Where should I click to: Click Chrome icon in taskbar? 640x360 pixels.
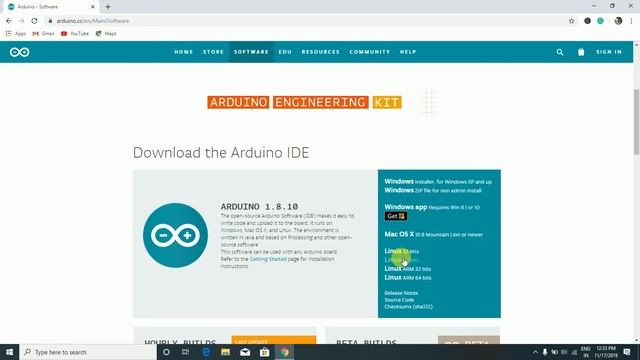tap(284, 352)
